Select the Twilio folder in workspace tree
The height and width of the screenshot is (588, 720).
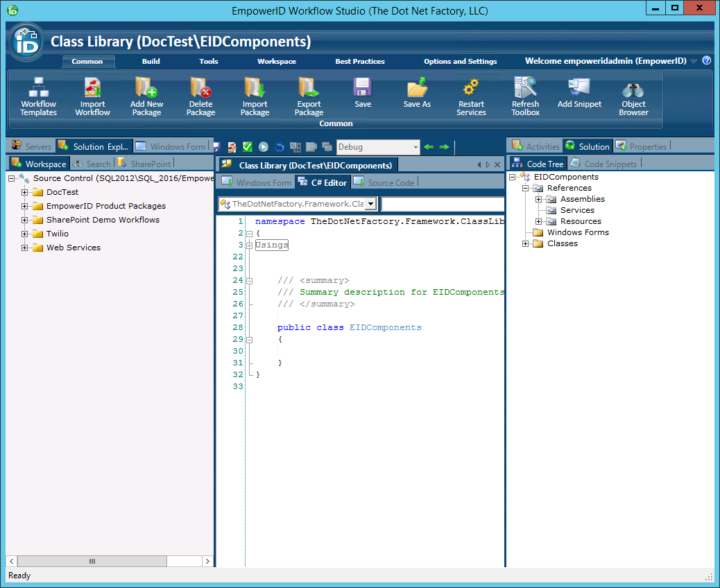coord(57,234)
